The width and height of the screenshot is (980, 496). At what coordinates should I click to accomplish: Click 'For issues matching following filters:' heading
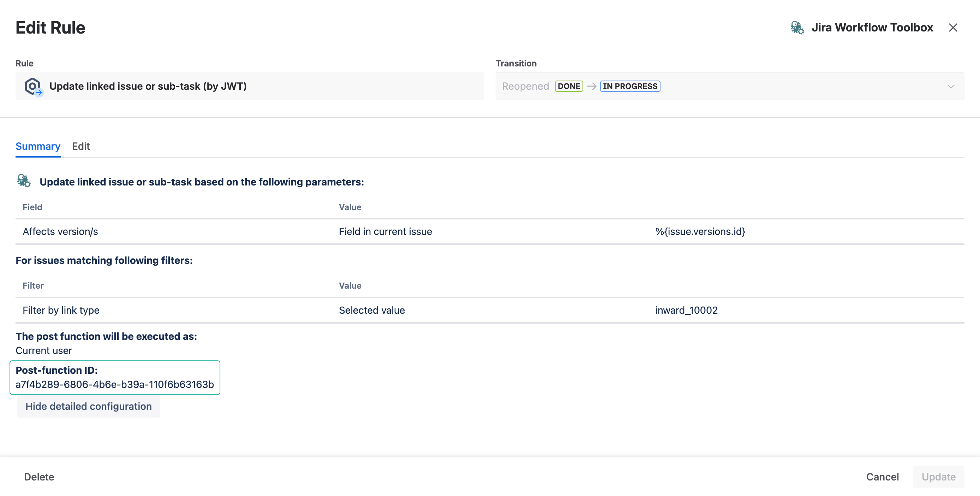pos(104,260)
